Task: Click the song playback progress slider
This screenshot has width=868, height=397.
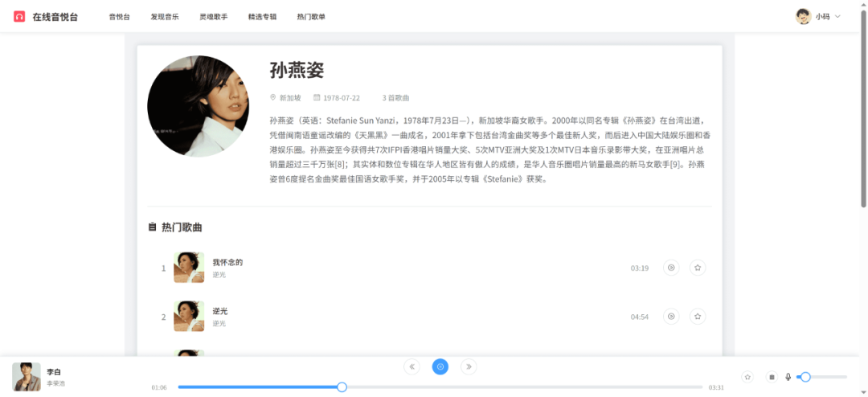Action: pos(440,387)
